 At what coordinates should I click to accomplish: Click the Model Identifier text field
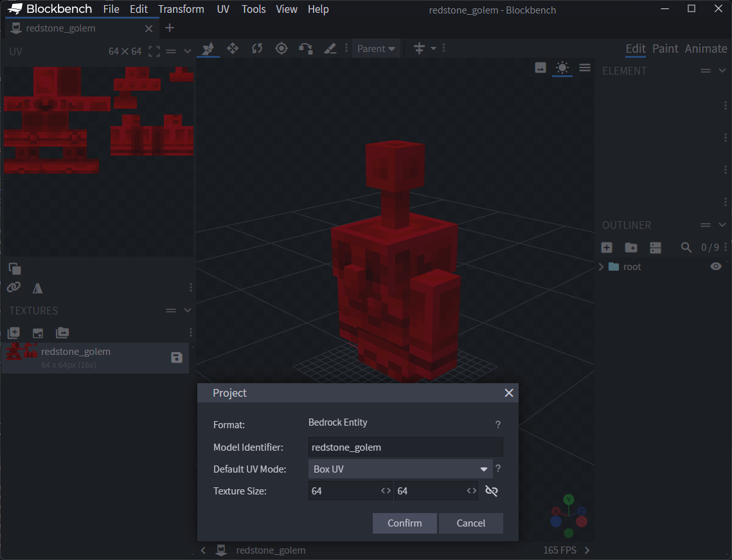tap(405, 447)
